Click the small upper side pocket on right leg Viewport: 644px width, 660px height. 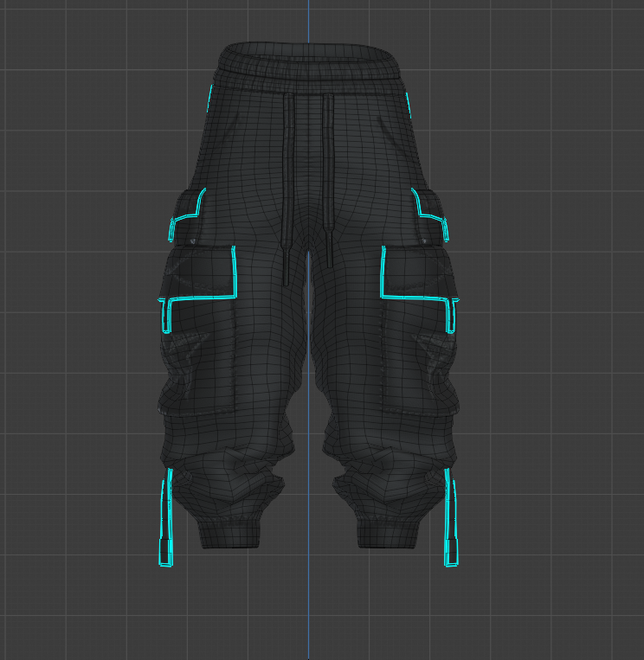coord(431,216)
